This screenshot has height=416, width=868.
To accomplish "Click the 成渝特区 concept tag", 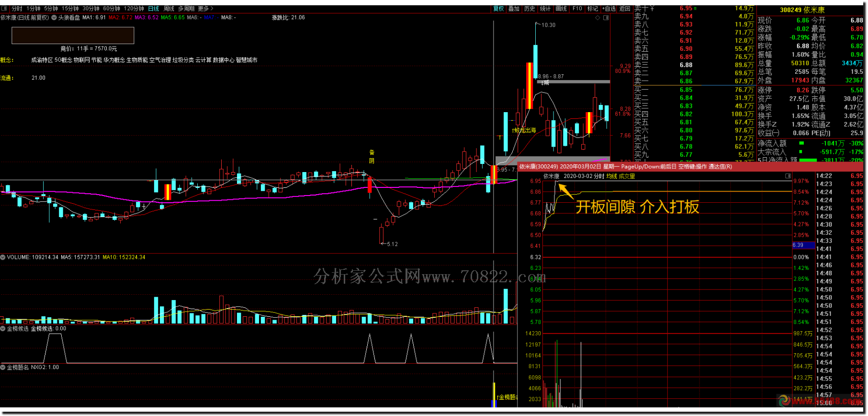I will point(42,60).
